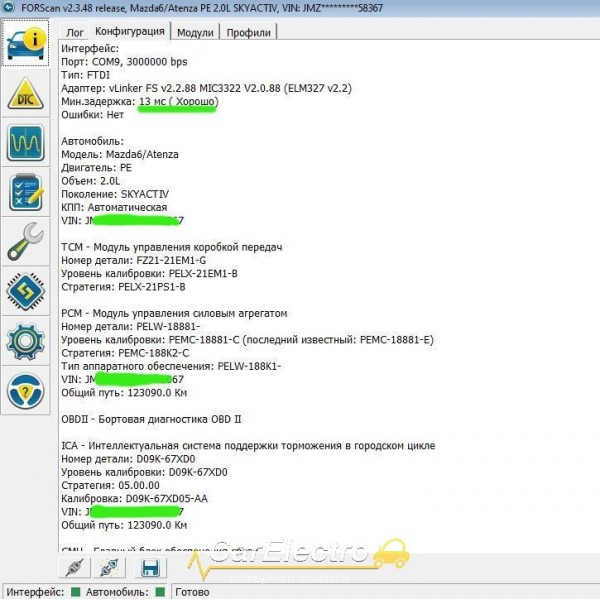Open the oscilloscope live data section
Screen dimensions: 600x600
[25, 143]
